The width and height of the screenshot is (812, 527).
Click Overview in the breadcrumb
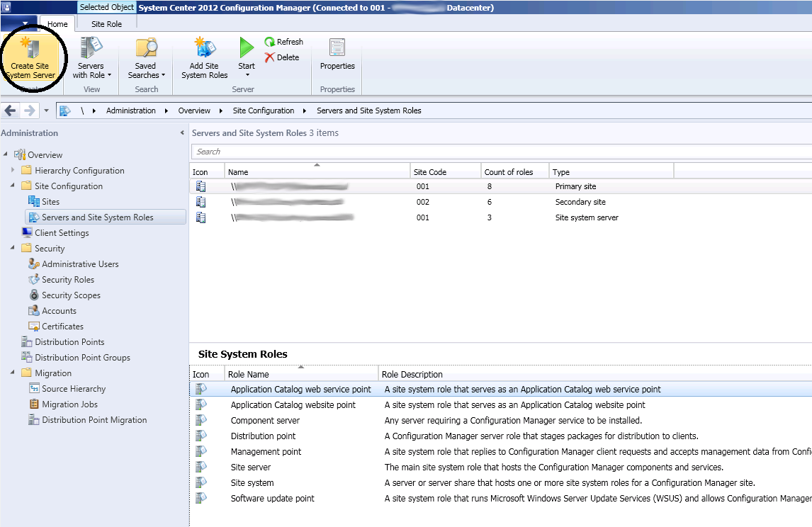point(194,110)
